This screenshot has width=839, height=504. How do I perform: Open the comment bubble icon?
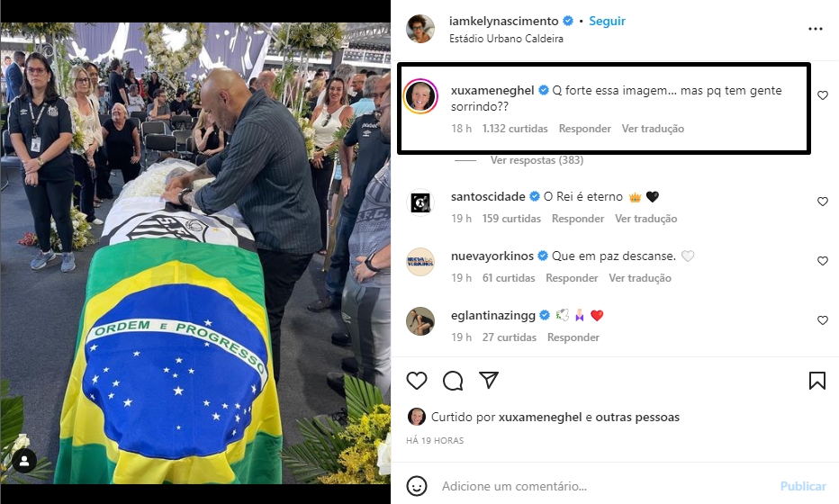click(453, 381)
